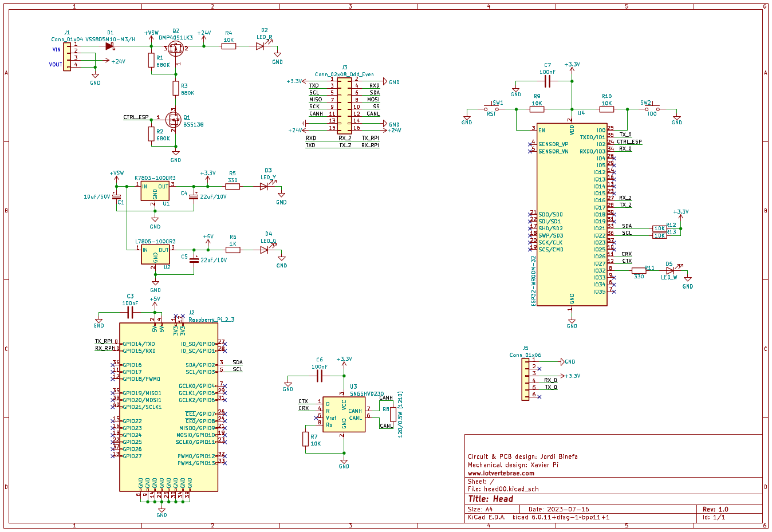Viewport: 772px width, 532px height.
Task: Click the 'TXD0/IO1' pin label
Action: pos(593,137)
